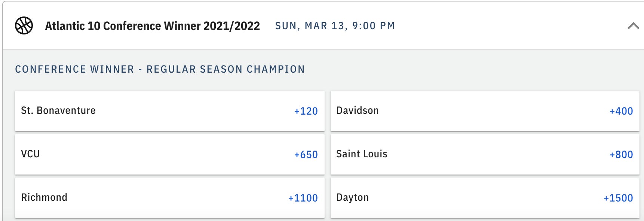The width and height of the screenshot is (644, 221).
Task: Click the Conference Winner - Regular Season Champion heading
Action: [160, 69]
